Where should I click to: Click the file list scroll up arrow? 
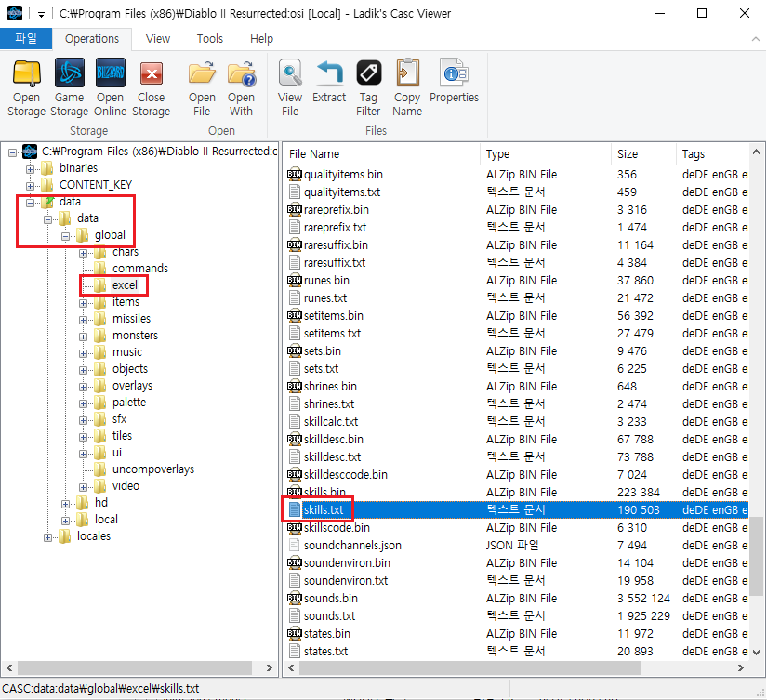coord(756,152)
